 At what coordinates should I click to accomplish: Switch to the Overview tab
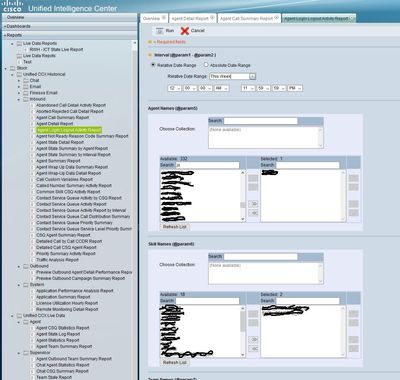tap(151, 18)
